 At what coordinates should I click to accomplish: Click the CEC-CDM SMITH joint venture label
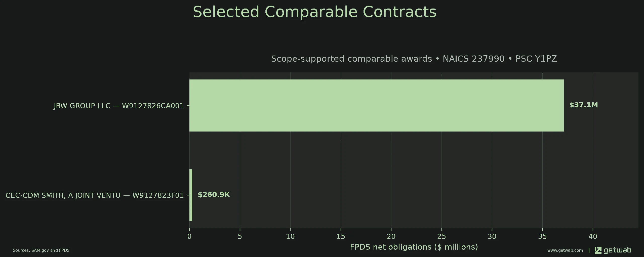pos(95,195)
